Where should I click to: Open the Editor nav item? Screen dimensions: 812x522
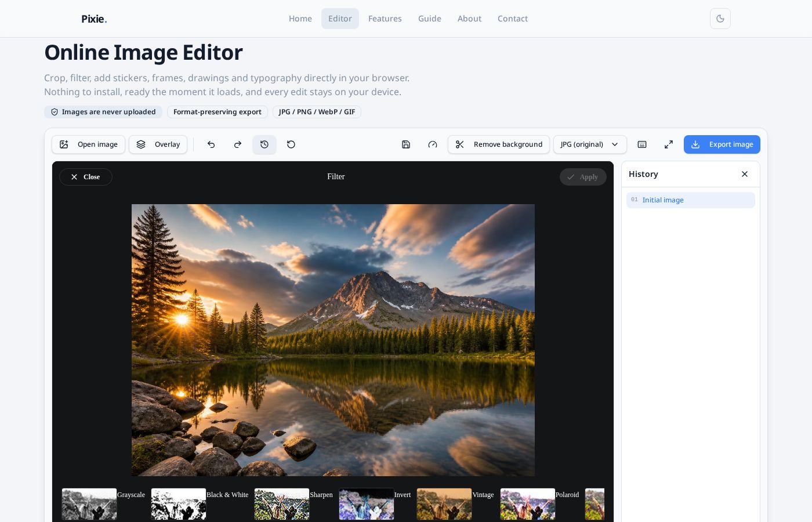340,19
